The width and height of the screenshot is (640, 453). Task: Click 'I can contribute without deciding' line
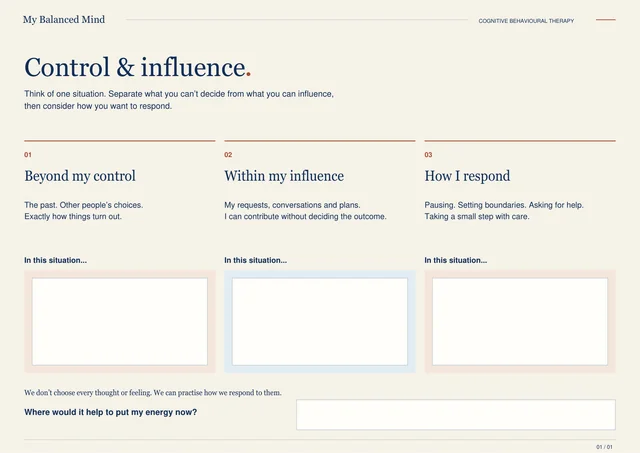point(305,216)
